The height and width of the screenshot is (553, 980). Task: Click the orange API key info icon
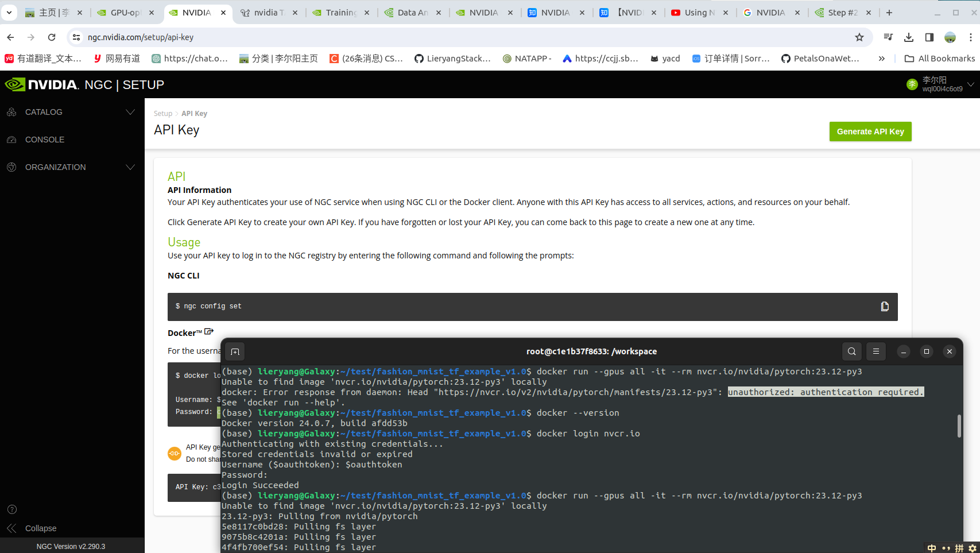[175, 454]
